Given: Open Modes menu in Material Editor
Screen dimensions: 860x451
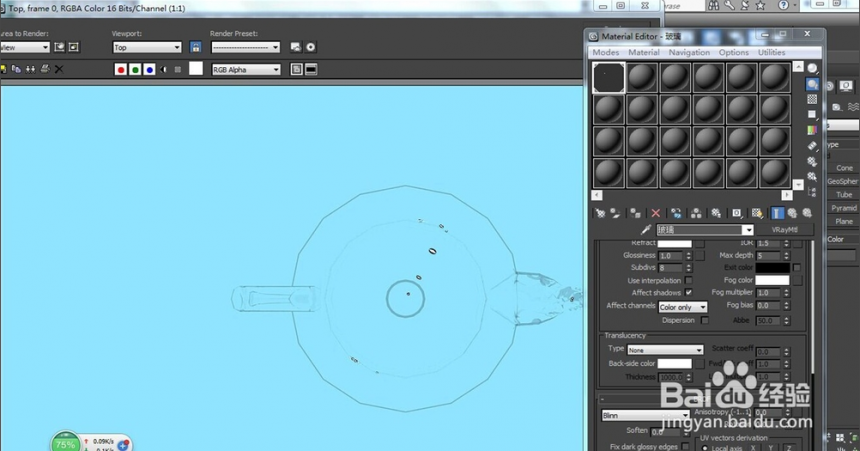Looking at the screenshot, I should 606,52.
